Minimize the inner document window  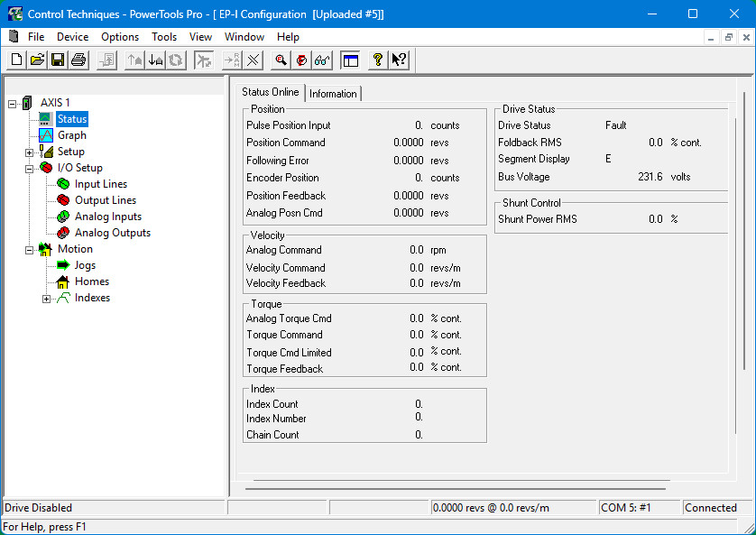tap(711, 37)
